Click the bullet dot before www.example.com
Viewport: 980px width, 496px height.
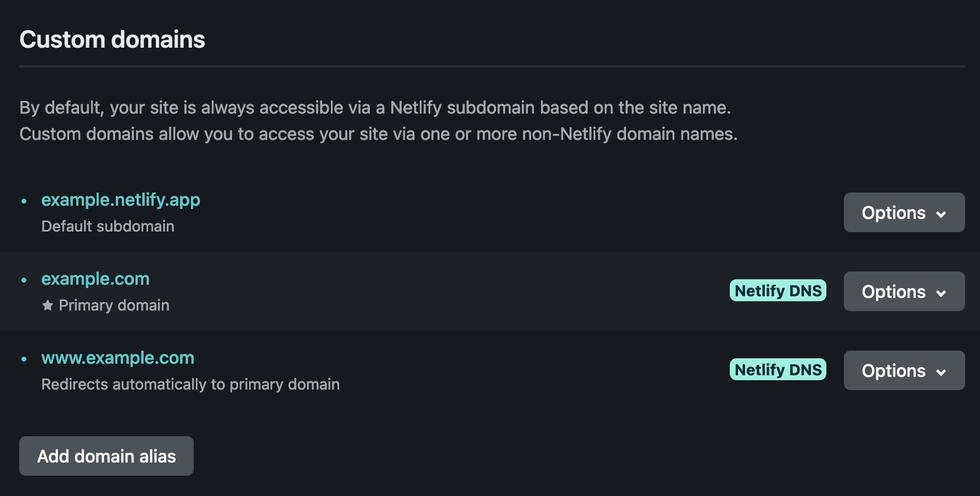point(24,359)
